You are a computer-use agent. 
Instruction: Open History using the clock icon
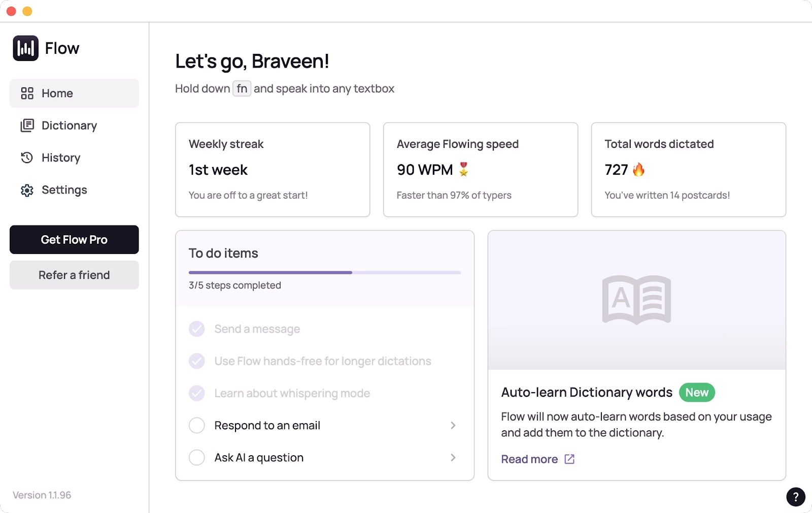click(27, 157)
